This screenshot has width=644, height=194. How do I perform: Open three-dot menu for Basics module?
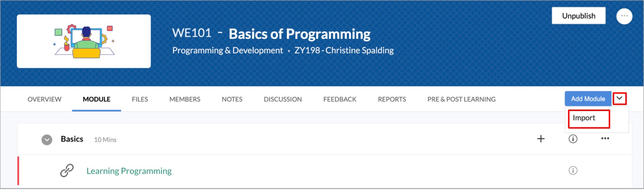(x=605, y=139)
